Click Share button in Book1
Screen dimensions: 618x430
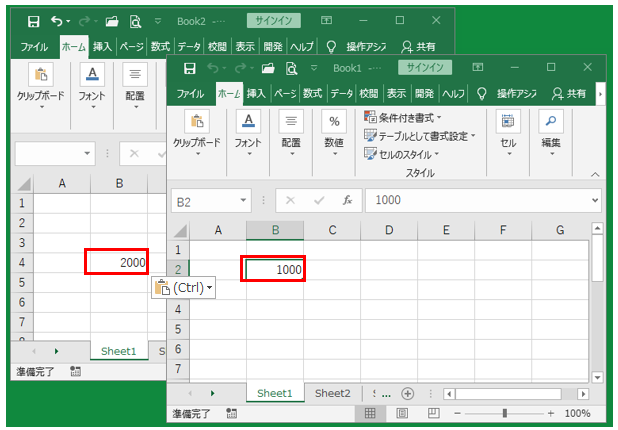(x=569, y=94)
